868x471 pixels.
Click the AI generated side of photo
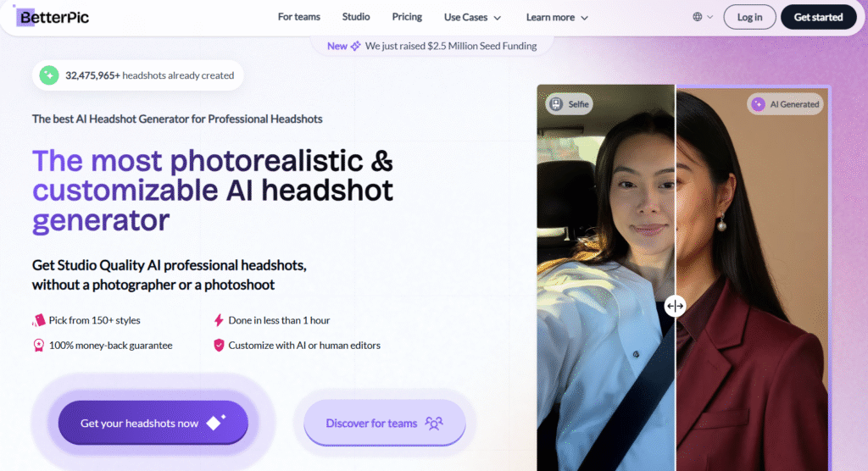click(x=753, y=277)
